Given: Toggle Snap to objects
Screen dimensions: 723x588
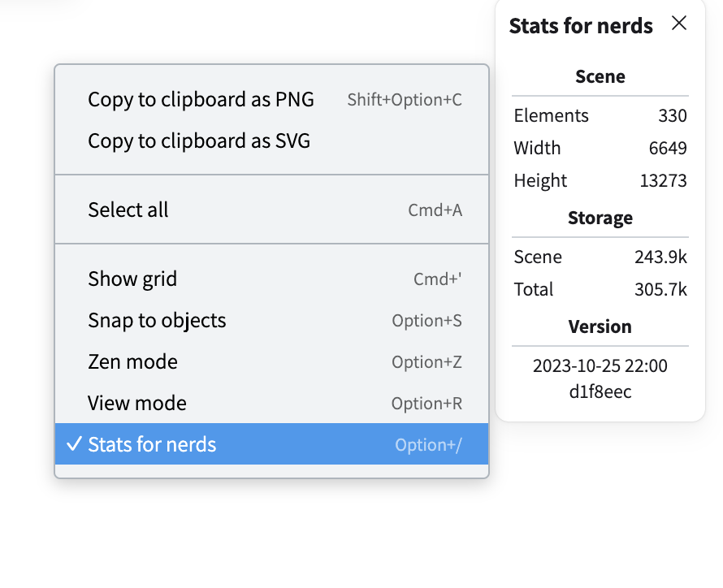Looking at the screenshot, I should [156, 320].
